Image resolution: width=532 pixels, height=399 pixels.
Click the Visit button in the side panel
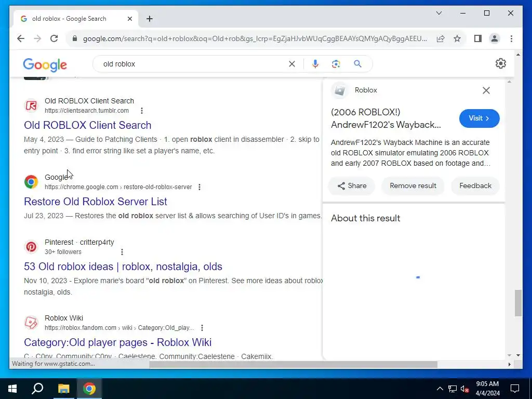coord(479,118)
